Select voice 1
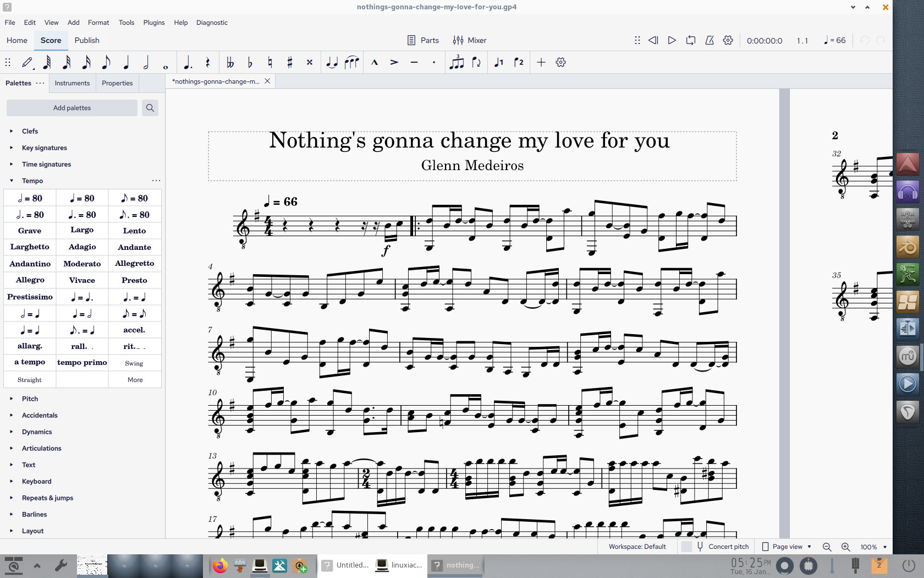Image resolution: width=924 pixels, height=578 pixels. point(499,62)
